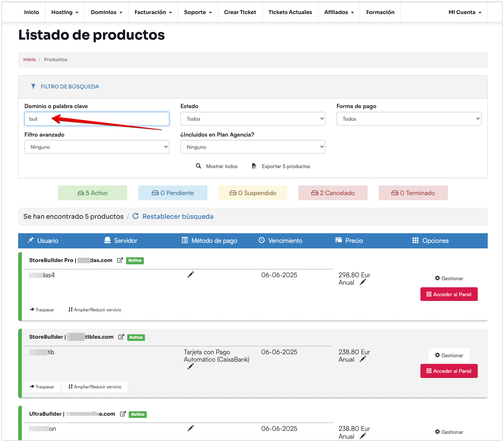Screen dimensions: 504x442
Task: Click Traspasar for StoreBuilder Pro
Action: (42, 310)
